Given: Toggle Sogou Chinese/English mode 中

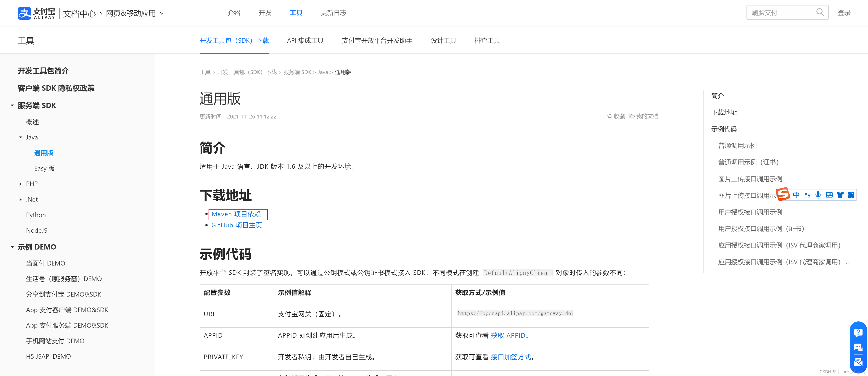Looking at the screenshot, I should click(796, 195).
